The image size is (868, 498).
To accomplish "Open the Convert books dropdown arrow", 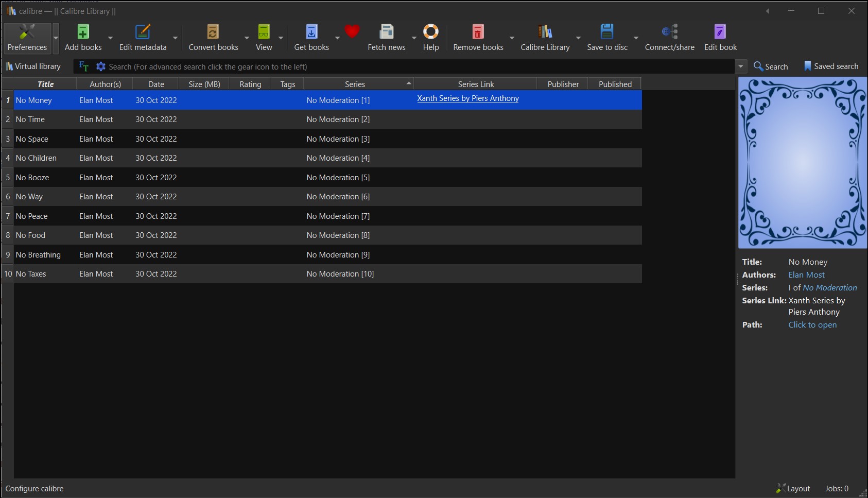I will point(247,38).
